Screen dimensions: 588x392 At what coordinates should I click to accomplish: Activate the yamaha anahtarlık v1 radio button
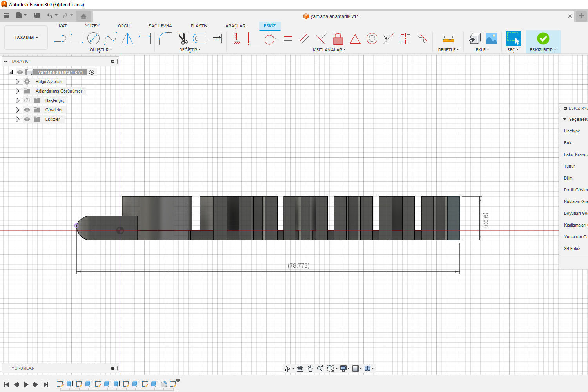click(x=92, y=72)
